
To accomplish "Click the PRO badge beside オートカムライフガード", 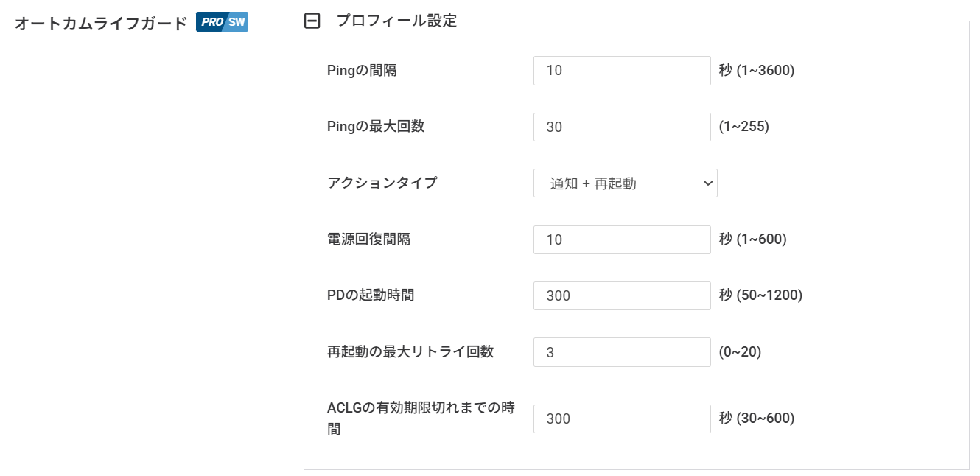I will tap(211, 22).
